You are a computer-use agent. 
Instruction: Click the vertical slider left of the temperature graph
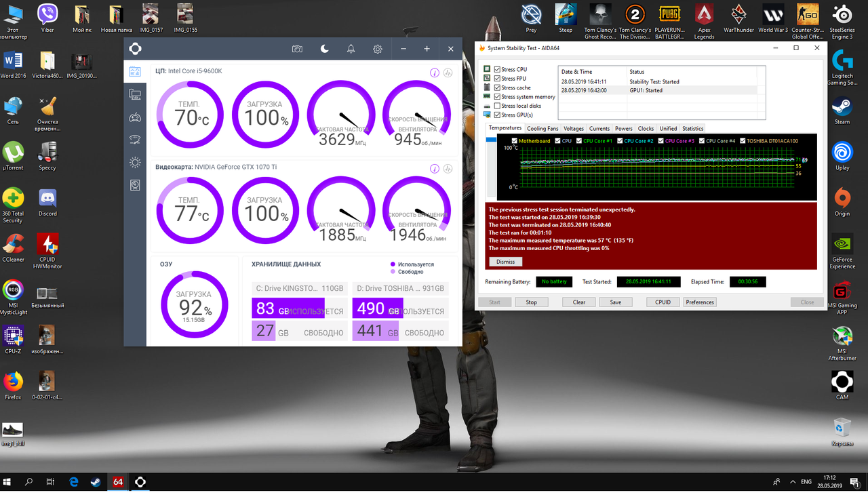[491, 167]
